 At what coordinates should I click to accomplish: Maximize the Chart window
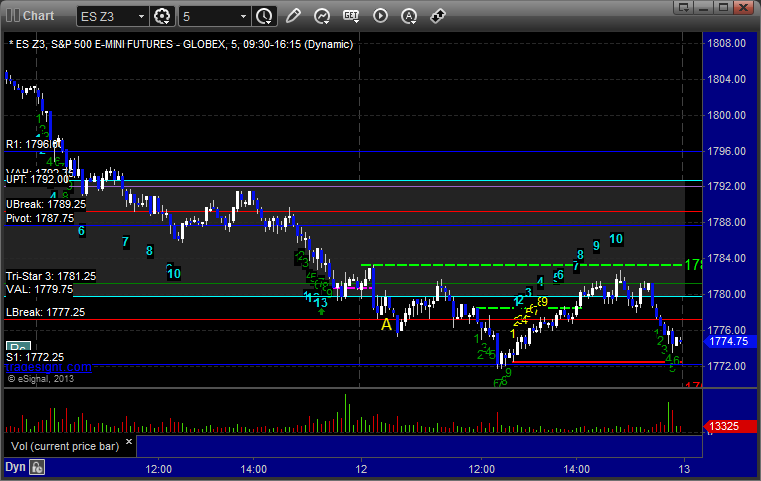coord(723,7)
